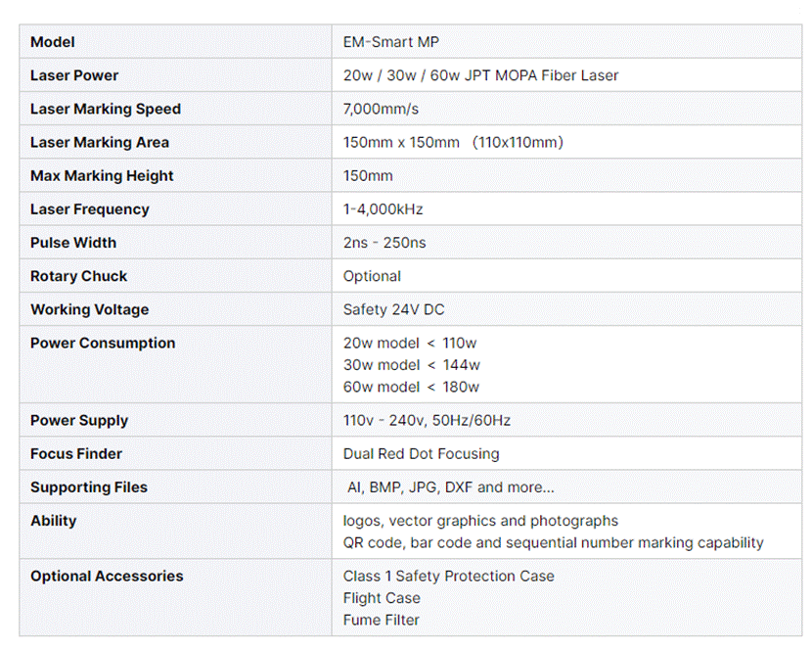Click the Working Voltage label
The width and height of the screenshot is (812, 648).
tap(90, 309)
